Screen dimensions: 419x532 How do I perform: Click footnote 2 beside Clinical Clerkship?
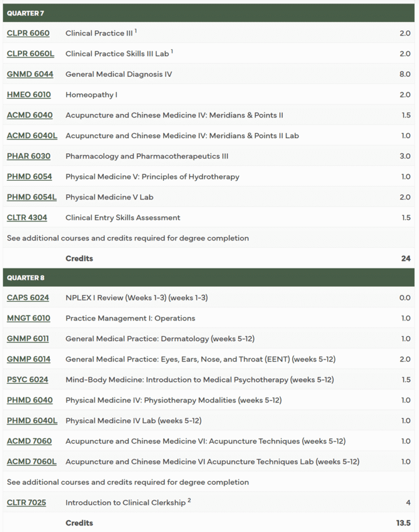(x=189, y=500)
